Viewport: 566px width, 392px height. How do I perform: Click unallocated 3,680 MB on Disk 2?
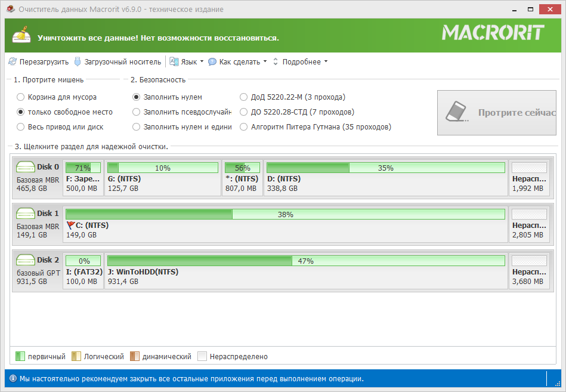(x=529, y=271)
